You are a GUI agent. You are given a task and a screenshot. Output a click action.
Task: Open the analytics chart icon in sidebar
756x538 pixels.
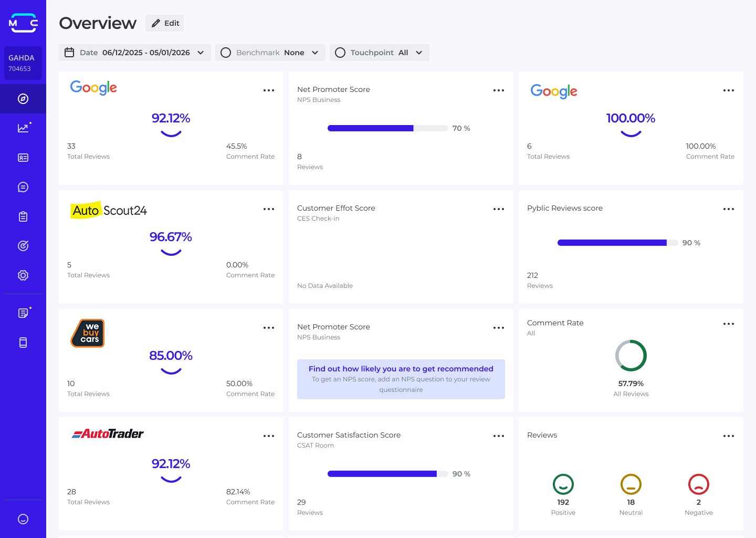(23, 128)
